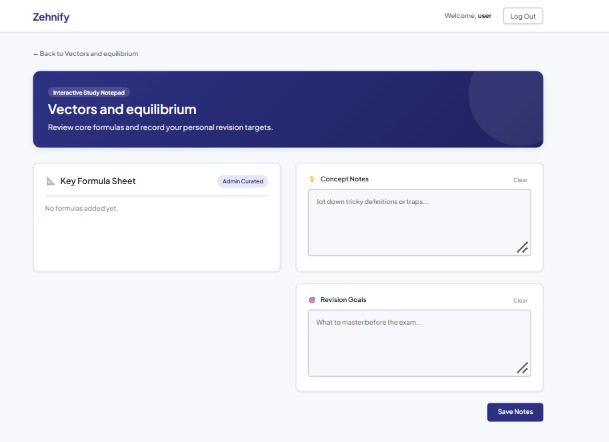Click the Revision Goals label
Image resolution: width=609 pixels, height=442 pixels.
pos(343,300)
